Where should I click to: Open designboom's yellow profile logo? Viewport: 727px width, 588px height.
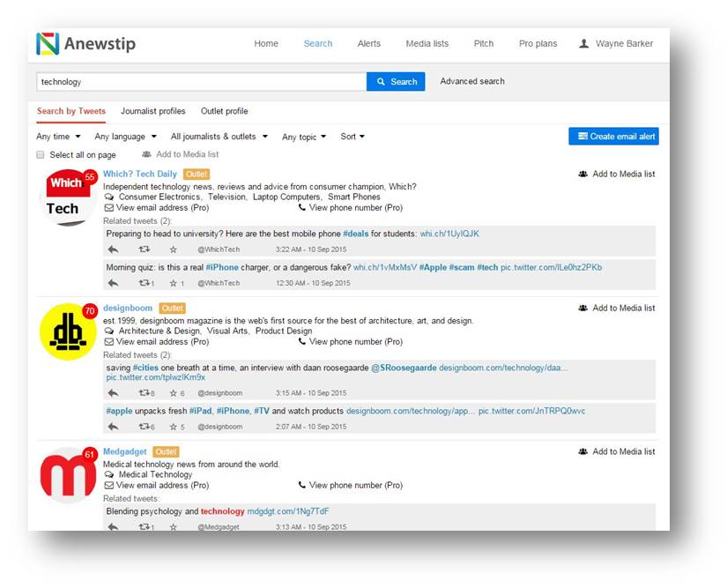(x=68, y=331)
